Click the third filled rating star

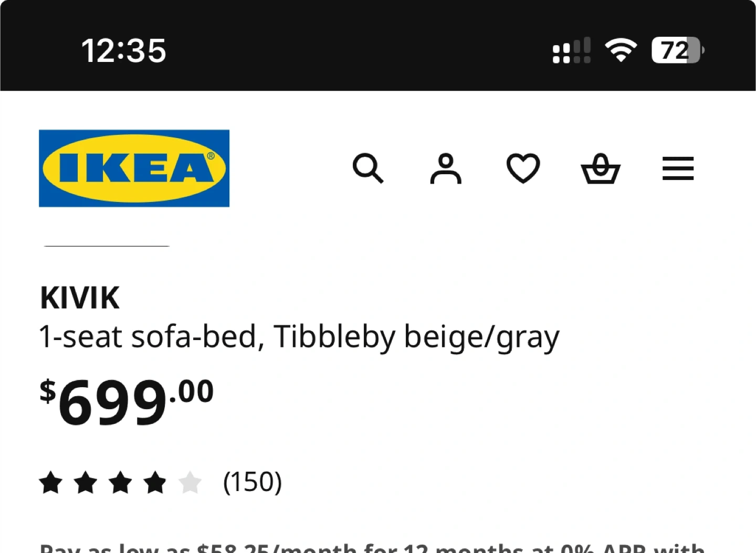click(121, 482)
